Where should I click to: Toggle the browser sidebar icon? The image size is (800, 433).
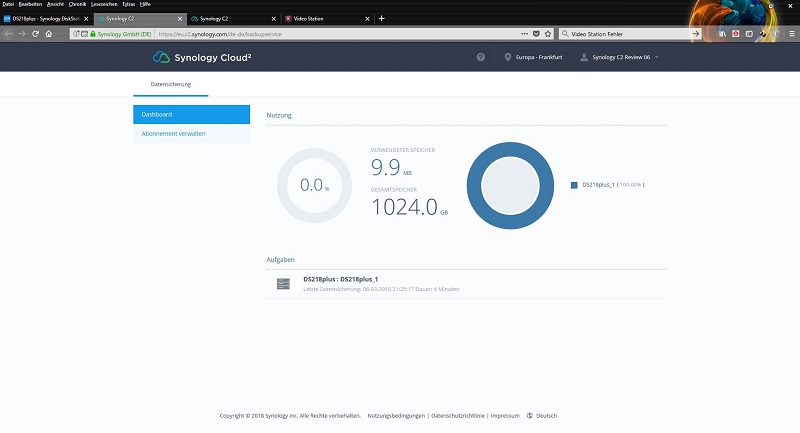749,34
